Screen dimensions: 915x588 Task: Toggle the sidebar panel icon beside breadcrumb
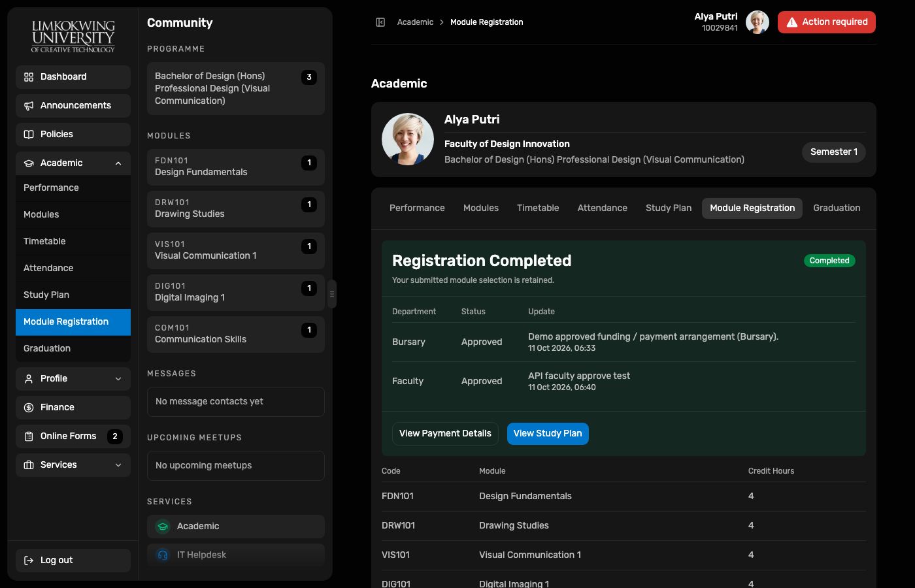pyautogui.click(x=380, y=22)
